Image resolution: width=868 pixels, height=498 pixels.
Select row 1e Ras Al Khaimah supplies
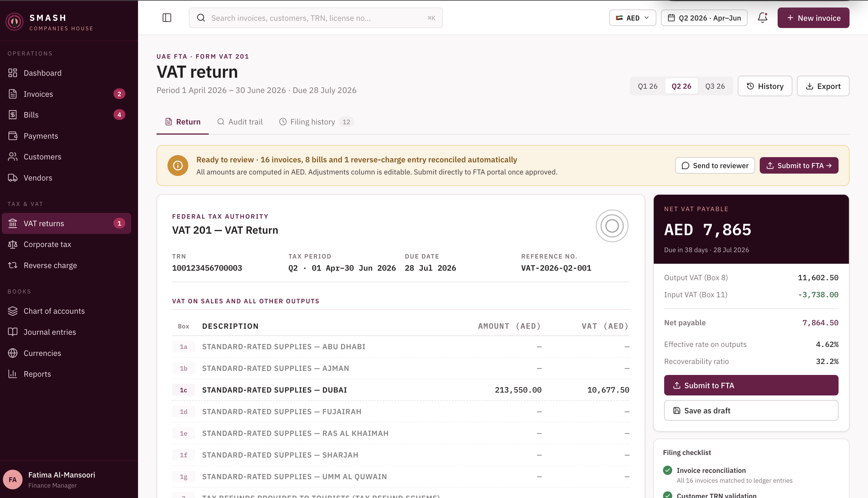(401, 433)
